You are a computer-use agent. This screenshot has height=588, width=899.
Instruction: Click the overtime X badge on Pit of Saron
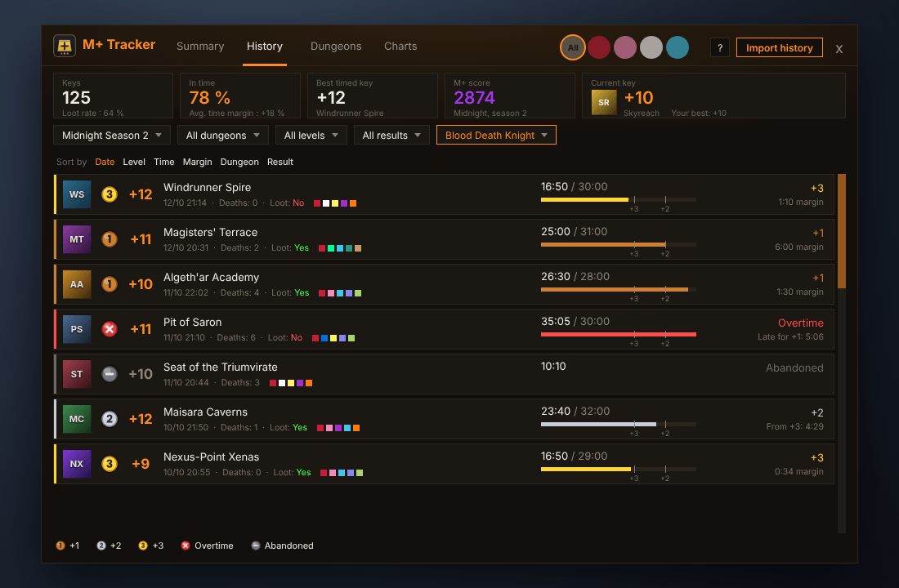(x=110, y=329)
